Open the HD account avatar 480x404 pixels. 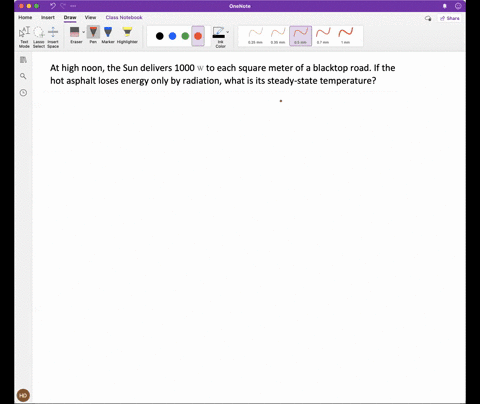[x=23, y=395]
